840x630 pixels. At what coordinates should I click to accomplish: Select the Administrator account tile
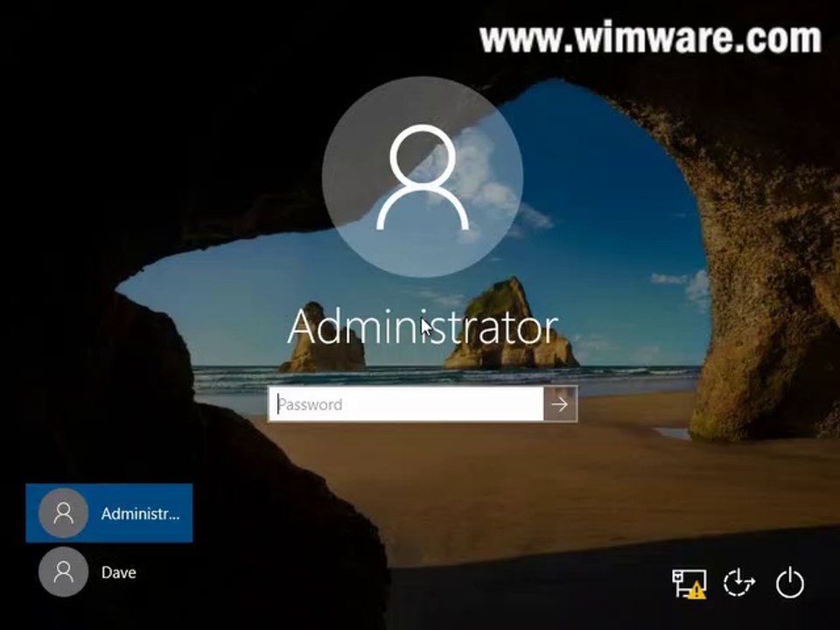click(x=109, y=514)
